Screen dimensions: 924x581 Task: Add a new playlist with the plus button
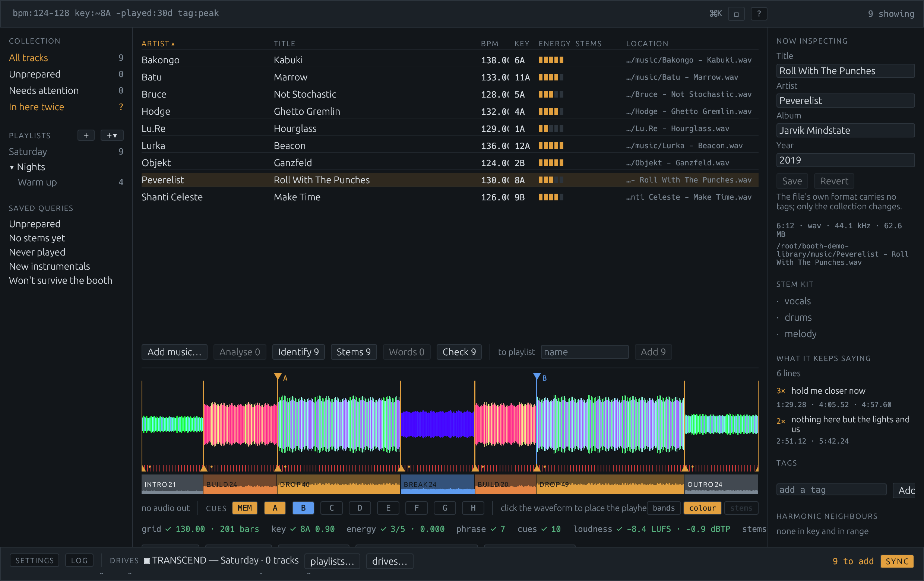[86, 135]
